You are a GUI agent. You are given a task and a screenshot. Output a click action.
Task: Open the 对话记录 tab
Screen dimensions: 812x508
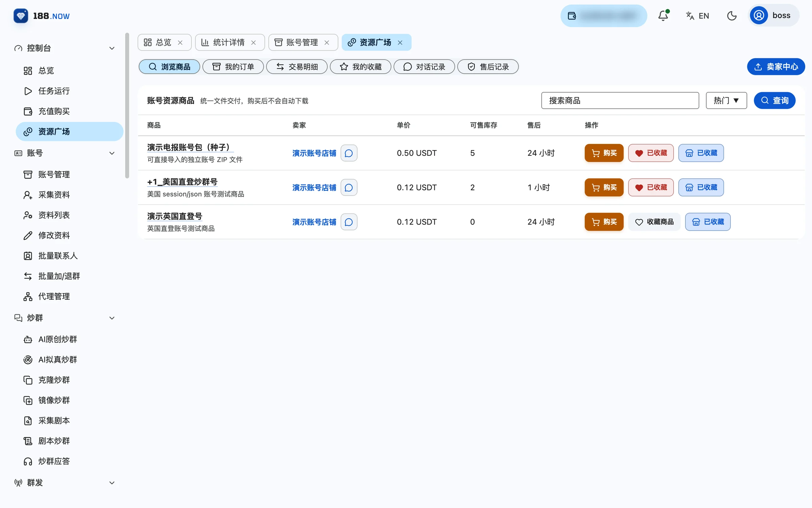424,67
